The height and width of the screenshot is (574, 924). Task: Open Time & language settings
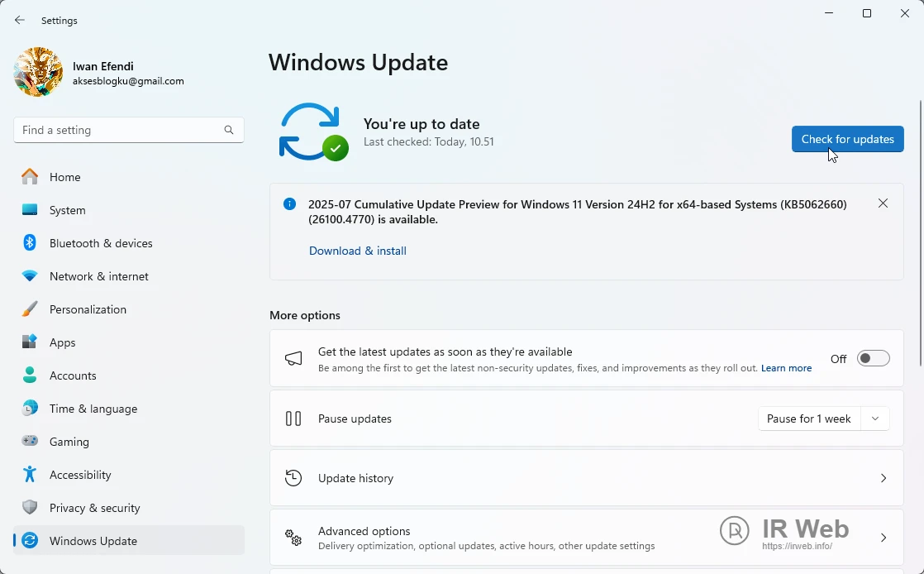(128, 409)
